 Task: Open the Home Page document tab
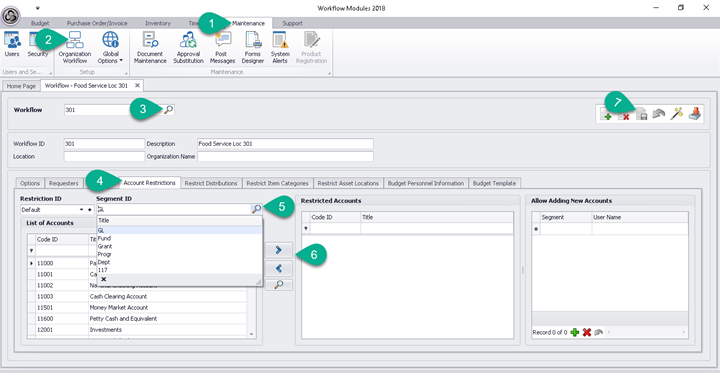[22, 86]
